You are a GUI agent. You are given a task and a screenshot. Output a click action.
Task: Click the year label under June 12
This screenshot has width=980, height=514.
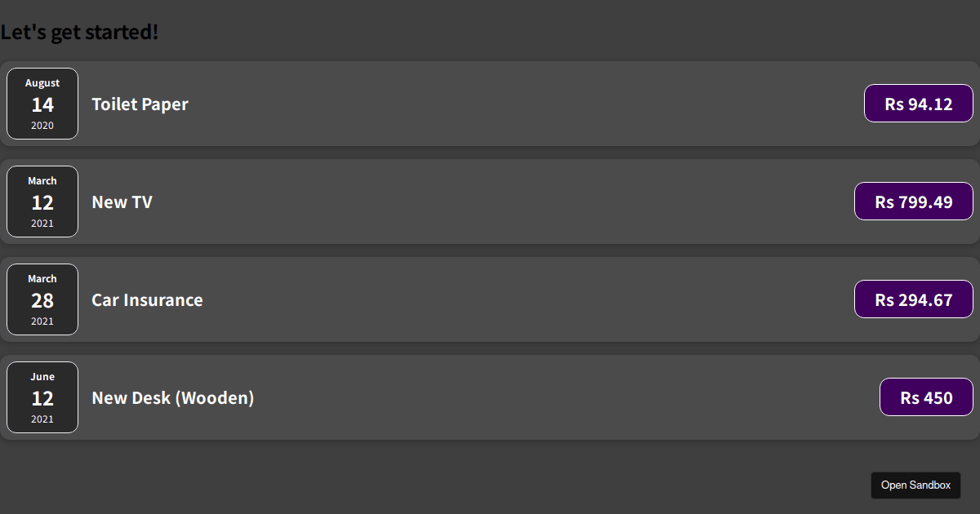click(42, 419)
